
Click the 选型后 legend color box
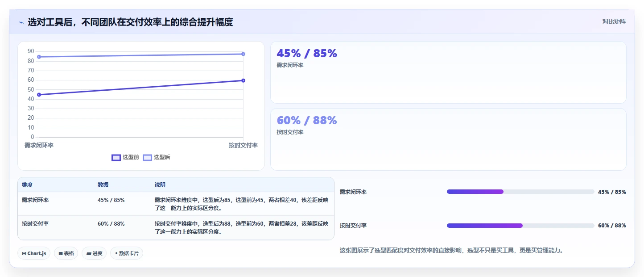pos(147,157)
